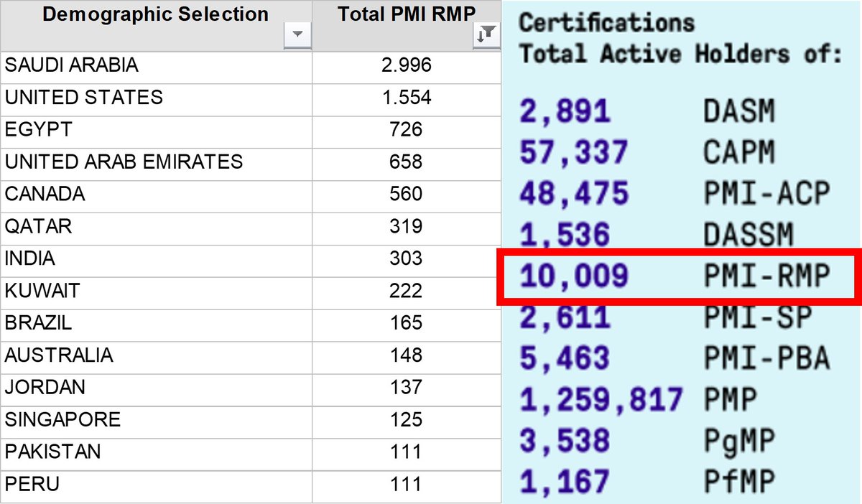Select the UNITED ARAB EMIRATES row
Viewport: 862px width, 504px height.
(x=156, y=164)
